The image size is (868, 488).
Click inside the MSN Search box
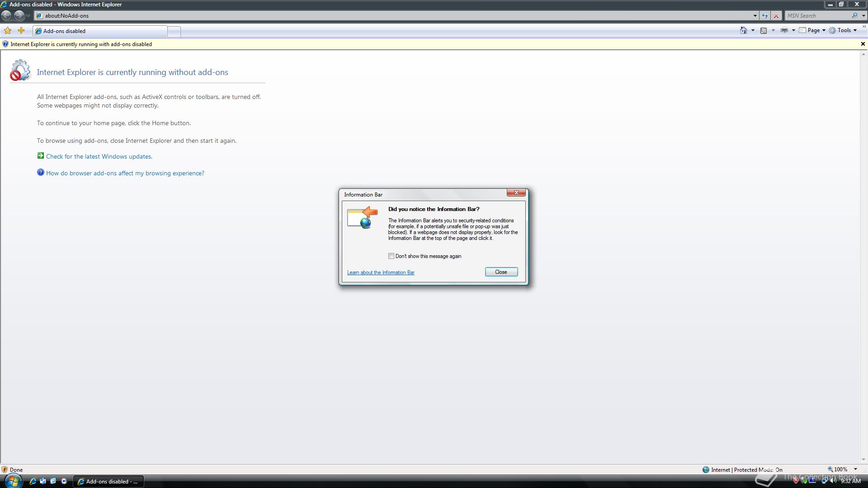818,15
